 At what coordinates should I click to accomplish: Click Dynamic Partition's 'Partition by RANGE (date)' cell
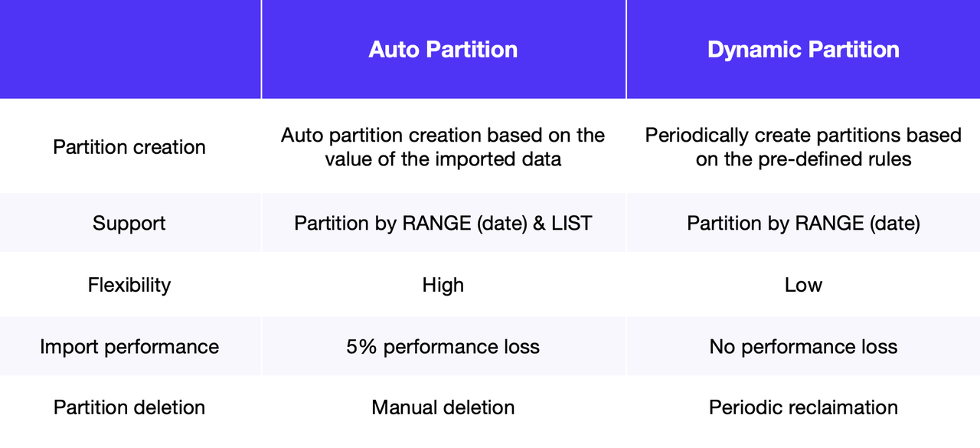pyautogui.click(x=803, y=224)
